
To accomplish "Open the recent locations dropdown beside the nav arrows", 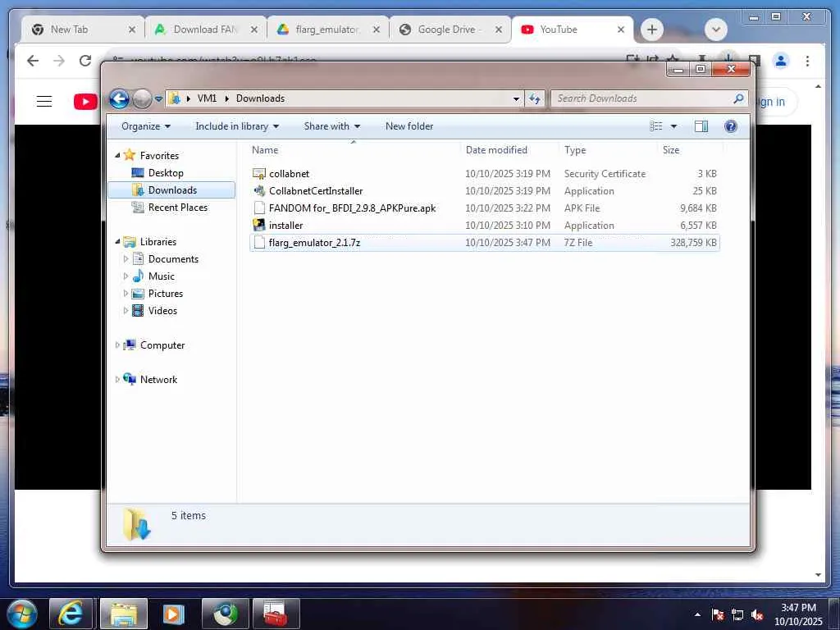I will coord(158,99).
